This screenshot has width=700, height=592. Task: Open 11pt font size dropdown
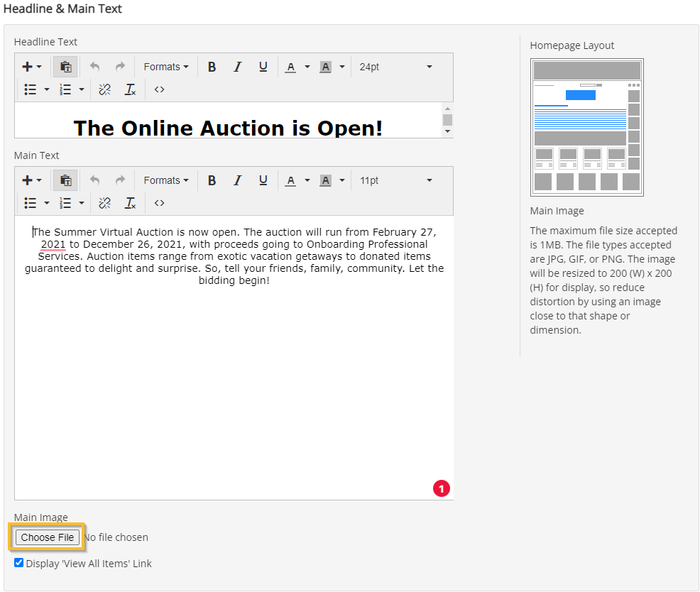[x=396, y=180]
